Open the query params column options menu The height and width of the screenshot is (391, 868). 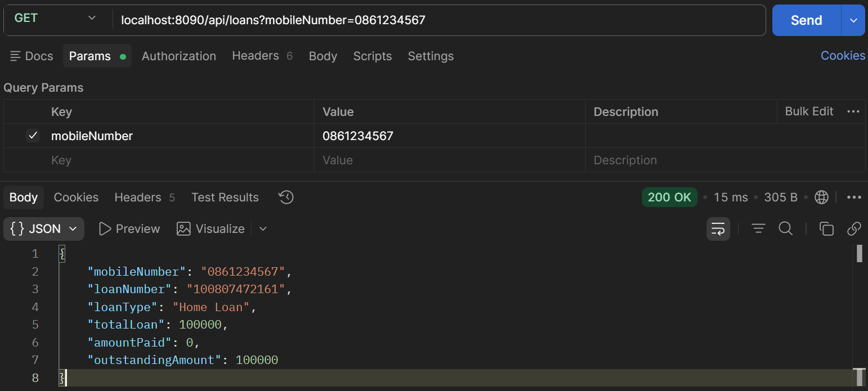pyautogui.click(x=853, y=111)
